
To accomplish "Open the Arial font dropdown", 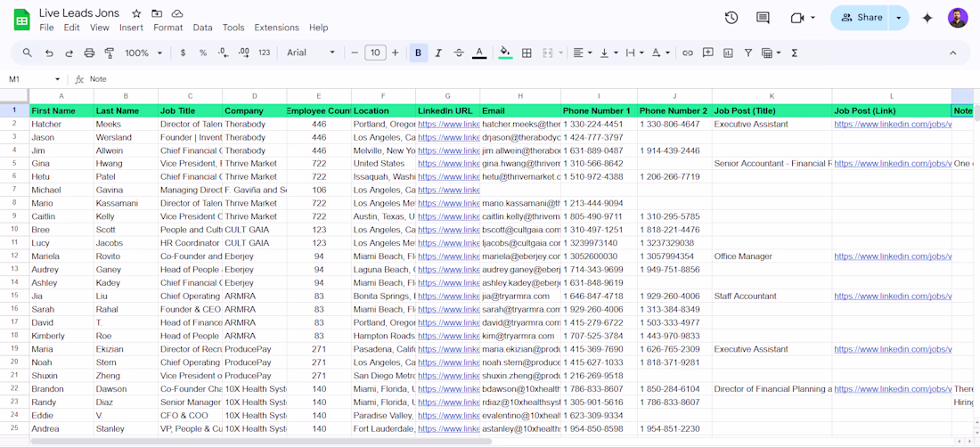I will point(311,53).
